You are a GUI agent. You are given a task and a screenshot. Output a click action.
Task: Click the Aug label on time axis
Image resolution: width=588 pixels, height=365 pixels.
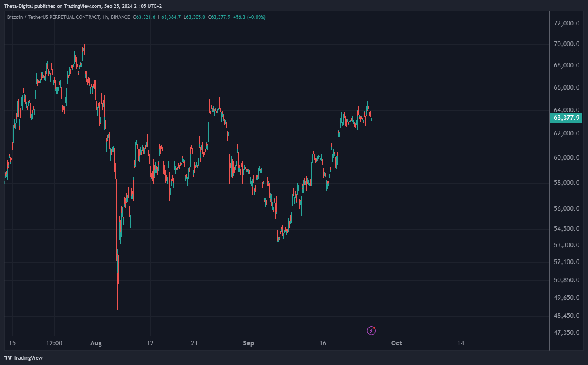[96, 343]
